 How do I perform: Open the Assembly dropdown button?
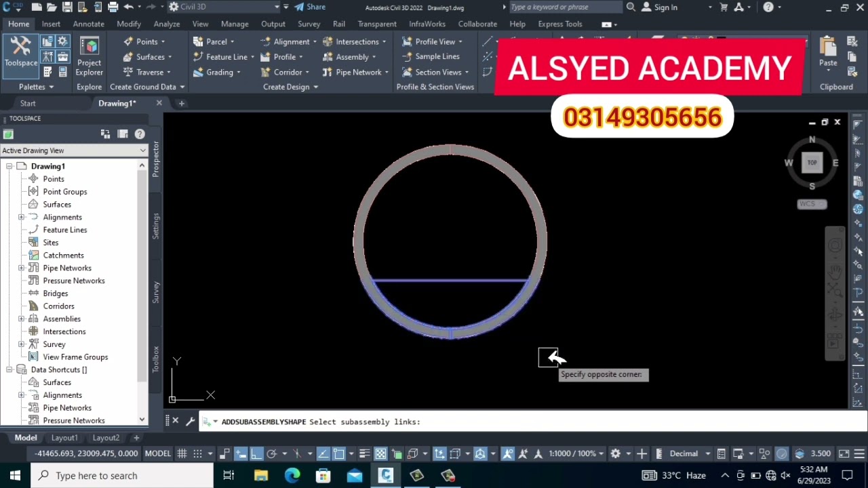(357, 57)
